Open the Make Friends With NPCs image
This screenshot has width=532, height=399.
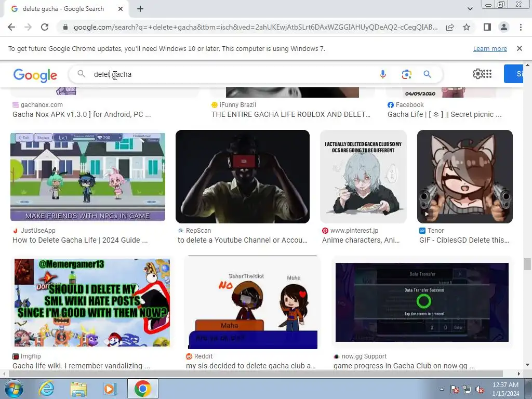[x=88, y=177]
